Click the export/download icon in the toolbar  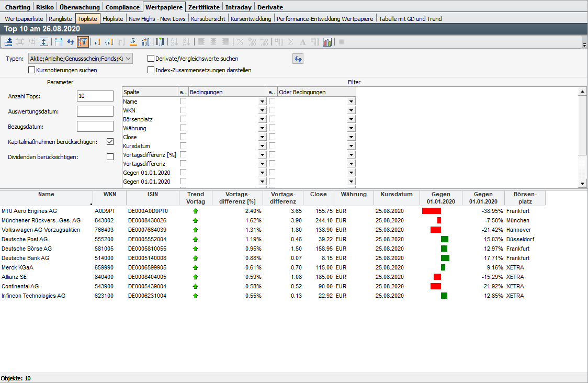tap(9, 42)
